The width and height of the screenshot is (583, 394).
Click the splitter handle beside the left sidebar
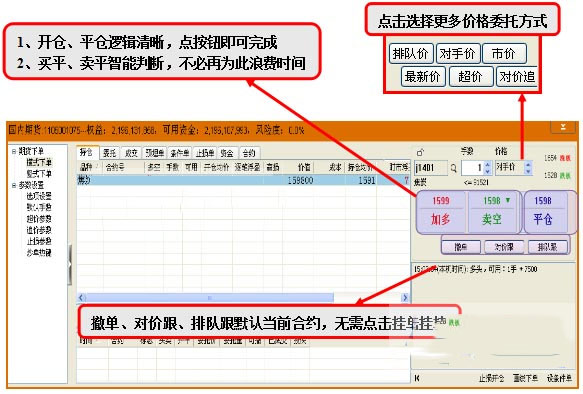(70, 265)
